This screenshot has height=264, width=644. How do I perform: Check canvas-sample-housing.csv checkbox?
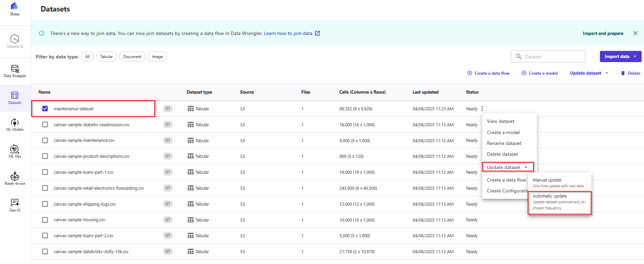45,220
